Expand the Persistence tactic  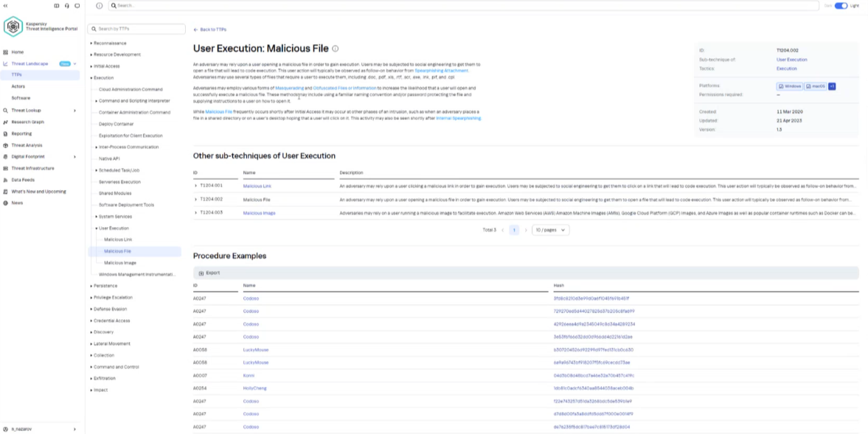[x=91, y=287]
